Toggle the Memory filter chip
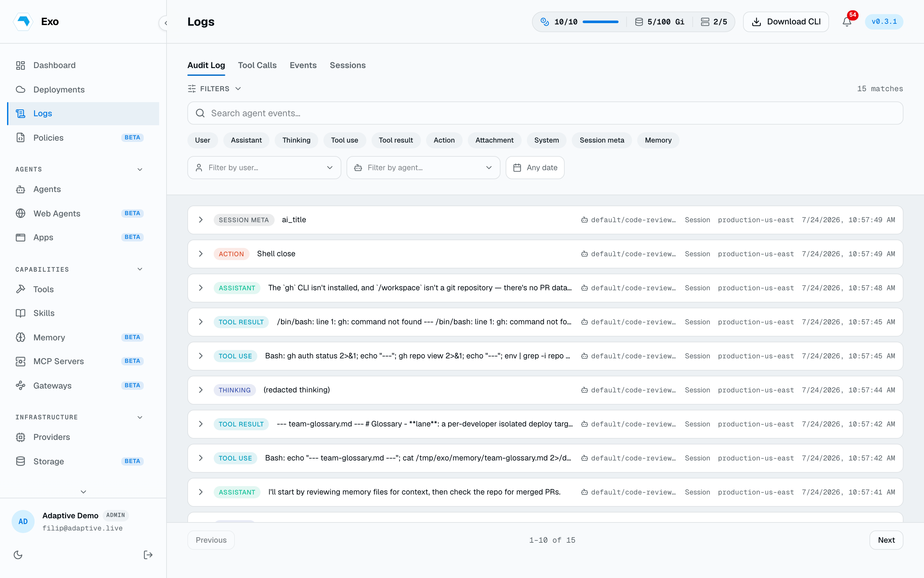This screenshot has width=924, height=578. click(658, 140)
